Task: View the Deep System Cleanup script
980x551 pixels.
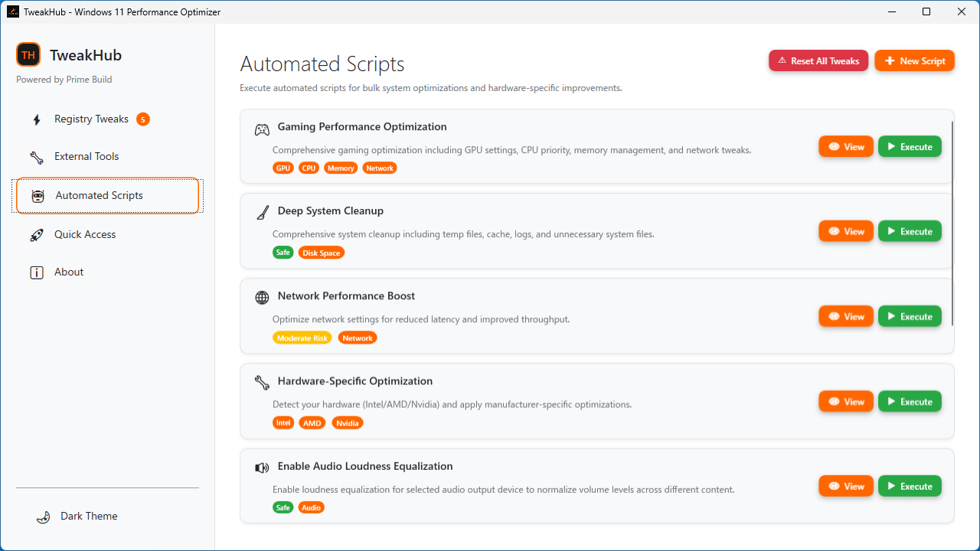Action: [x=845, y=232]
